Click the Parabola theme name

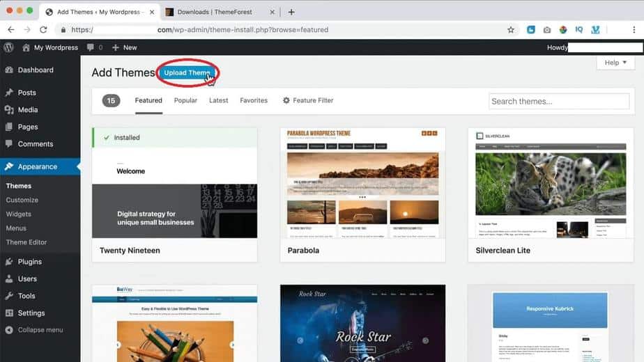(303, 251)
